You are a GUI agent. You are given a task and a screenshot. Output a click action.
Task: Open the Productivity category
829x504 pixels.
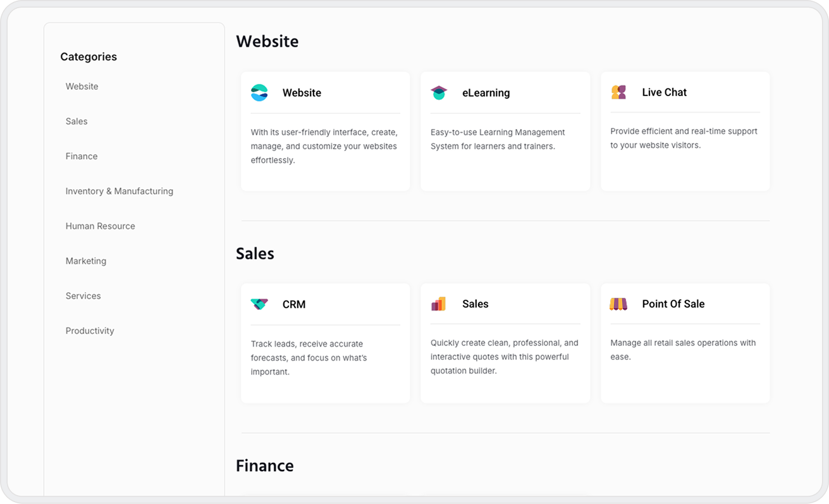click(x=90, y=331)
